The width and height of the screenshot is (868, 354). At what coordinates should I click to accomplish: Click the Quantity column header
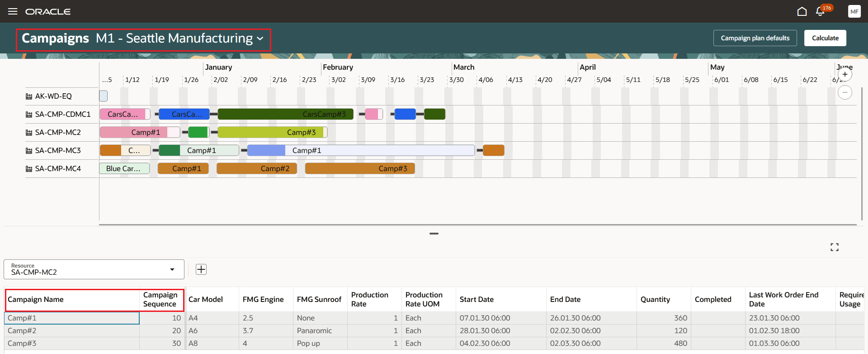pyautogui.click(x=664, y=299)
